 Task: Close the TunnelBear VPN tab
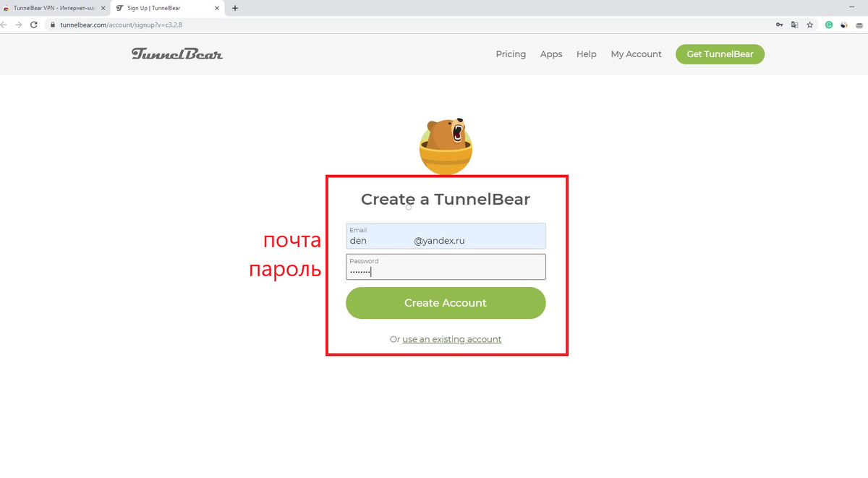point(103,8)
